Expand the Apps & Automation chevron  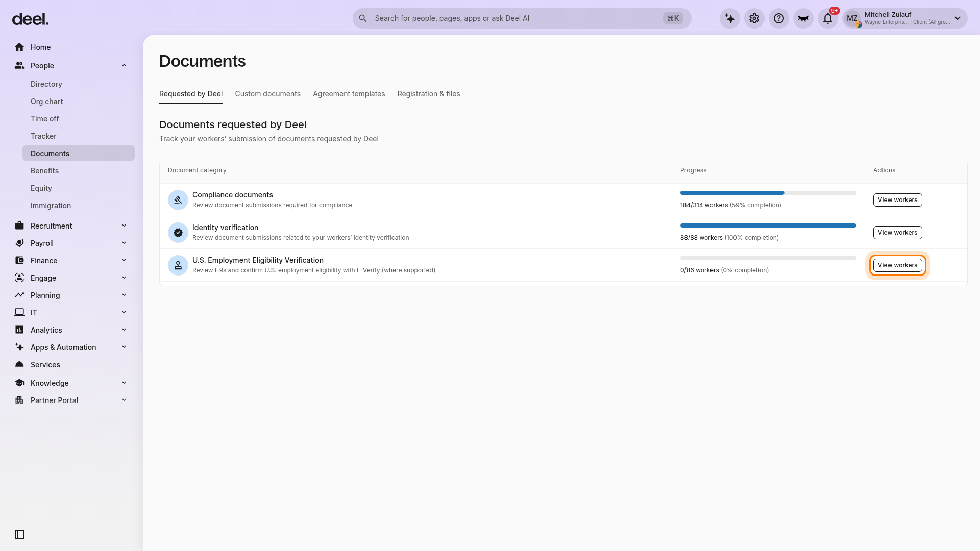[124, 347]
